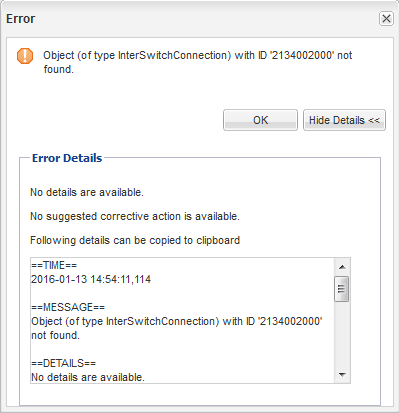Viewport: 399px width, 413px height.
Task: Confirm the error with OK
Action: click(260, 120)
